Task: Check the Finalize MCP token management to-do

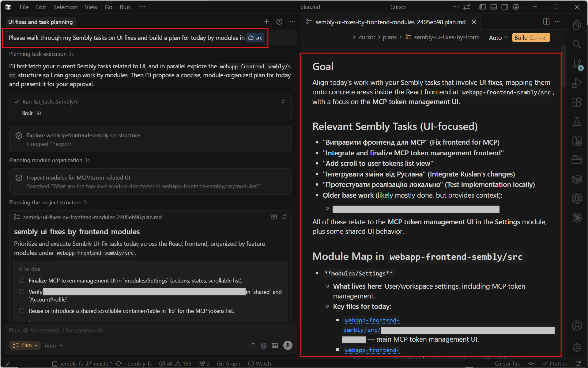Action: point(22,280)
